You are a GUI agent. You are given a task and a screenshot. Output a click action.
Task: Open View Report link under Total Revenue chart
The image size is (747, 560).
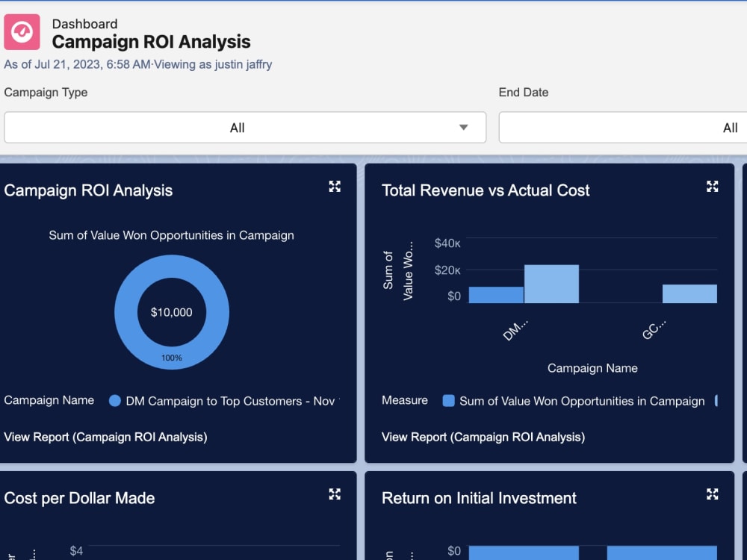(483, 437)
